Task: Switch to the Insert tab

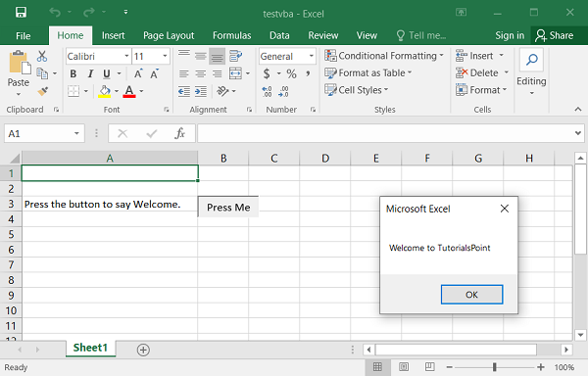Action: click(114, 35)
